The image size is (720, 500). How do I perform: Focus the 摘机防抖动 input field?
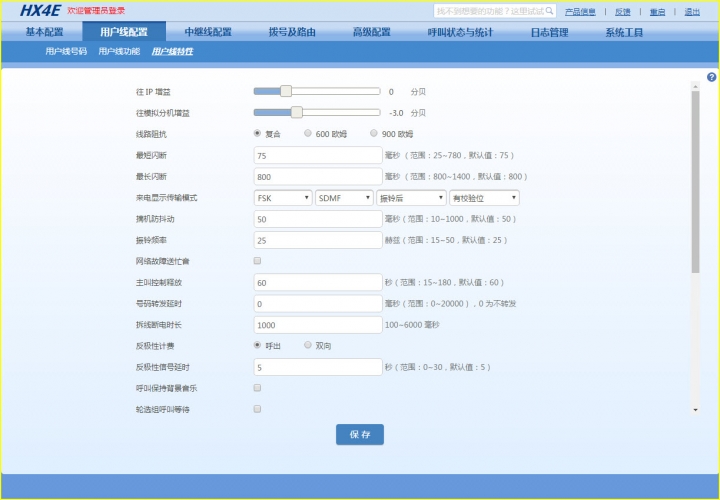[x=318, y=219]
